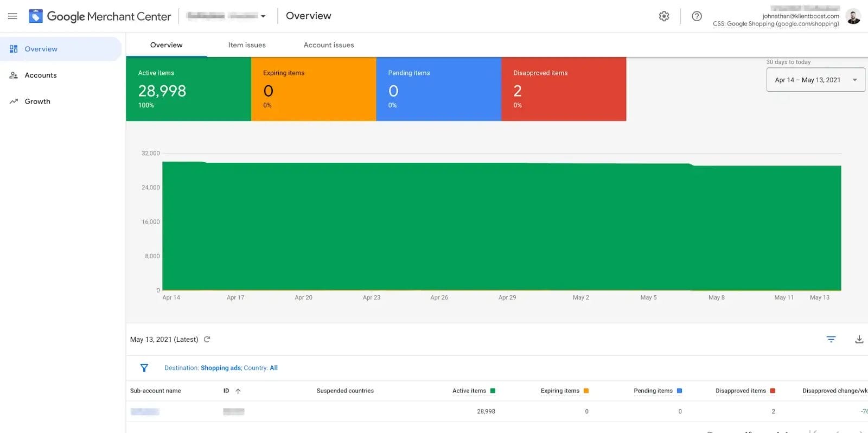Open the hamburger main menu
The image size is (868, 433).
pyautogui.click(x=12, y=16)
